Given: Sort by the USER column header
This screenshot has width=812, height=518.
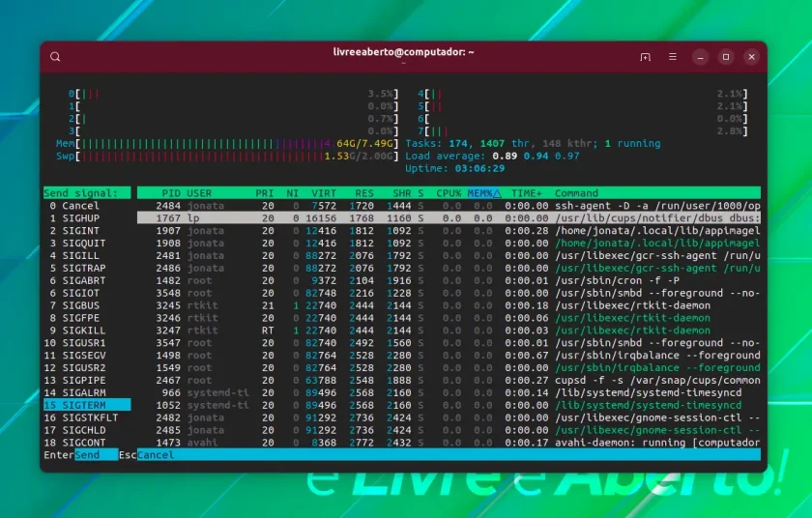Looking at the screenshot, I should [199, 193].
